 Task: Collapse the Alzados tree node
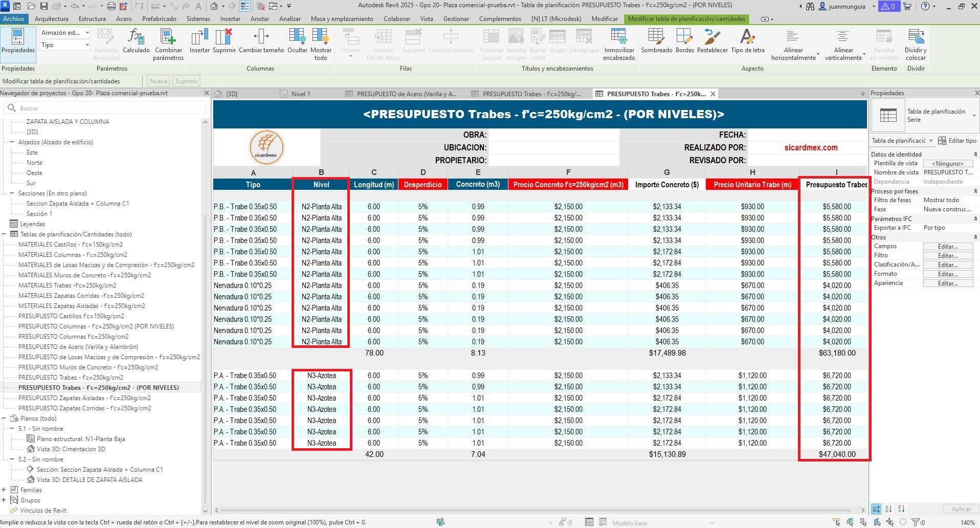[11, 142]
